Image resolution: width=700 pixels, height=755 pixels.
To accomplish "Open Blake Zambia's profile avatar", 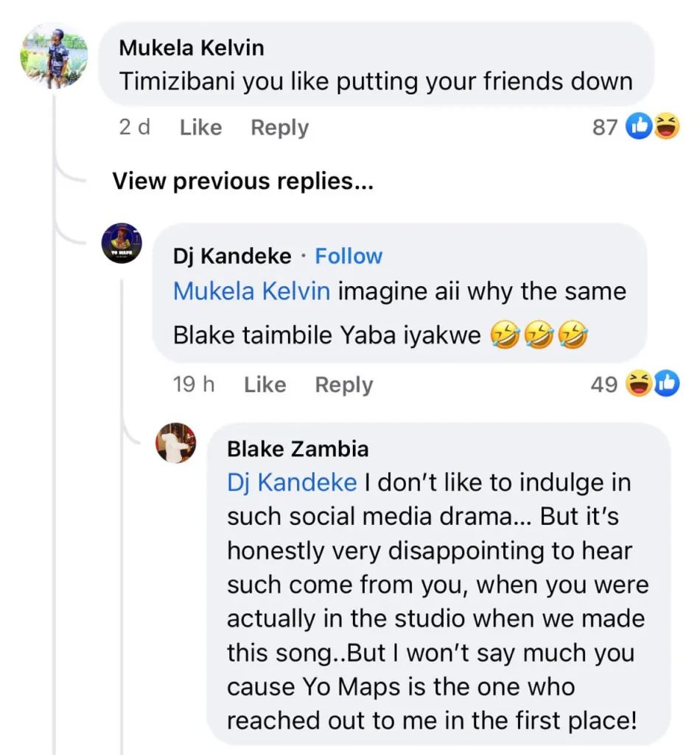I will coord(176,443).
